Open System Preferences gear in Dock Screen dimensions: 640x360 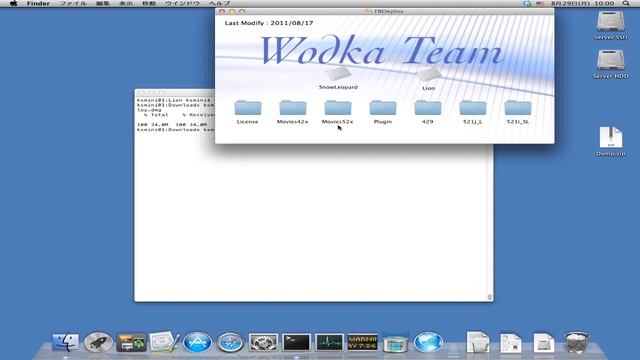coord(263,342)
